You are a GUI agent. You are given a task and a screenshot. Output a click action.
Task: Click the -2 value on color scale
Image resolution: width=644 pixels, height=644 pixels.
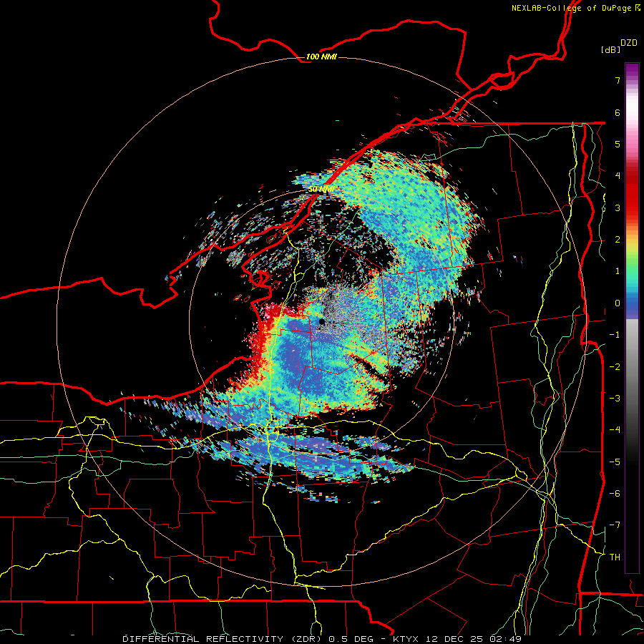615,367
